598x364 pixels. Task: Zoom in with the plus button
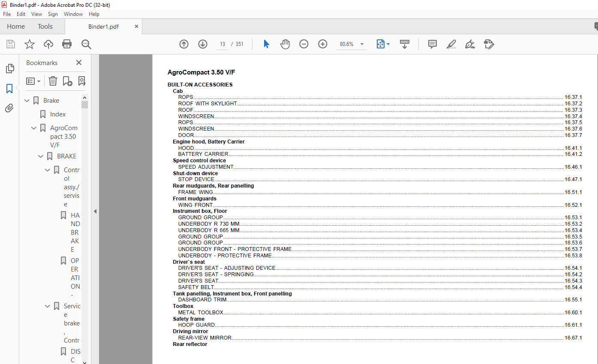coord(323,44)
